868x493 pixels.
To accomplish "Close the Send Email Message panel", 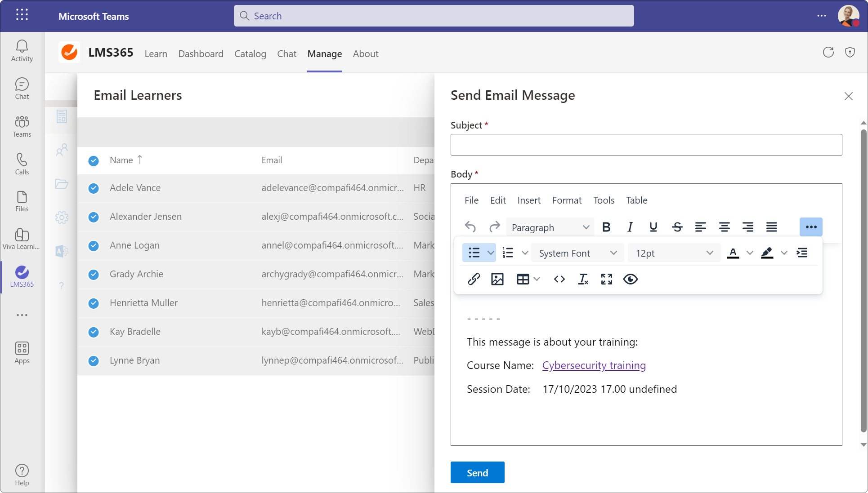I will (x=849, y=96).
